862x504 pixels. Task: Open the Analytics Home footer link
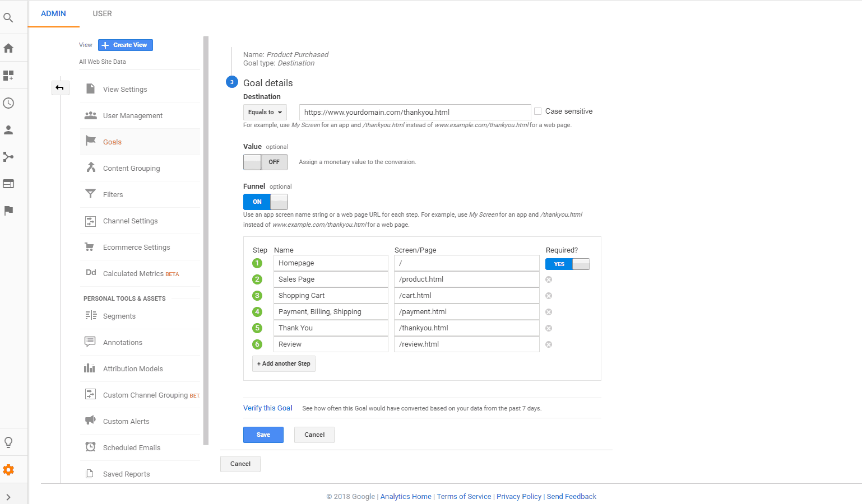pos(406,496)
